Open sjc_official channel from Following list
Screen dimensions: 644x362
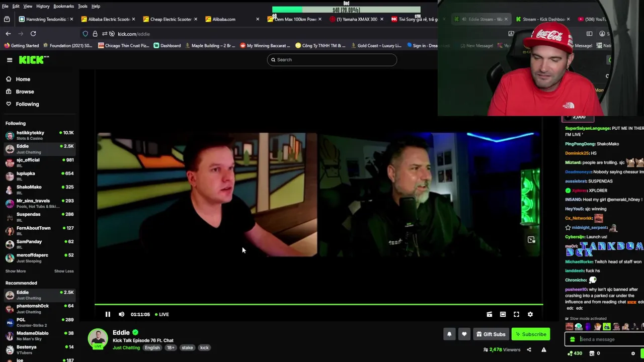point(39,162)
